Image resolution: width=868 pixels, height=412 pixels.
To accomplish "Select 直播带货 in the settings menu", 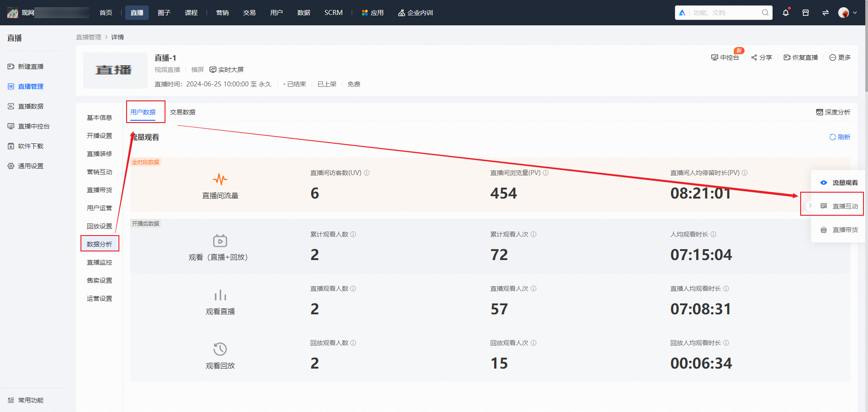I will click(x=99, y=190).
